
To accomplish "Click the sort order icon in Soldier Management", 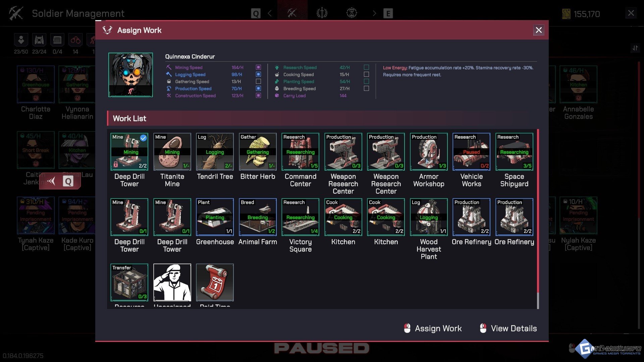I will [635, 48].
